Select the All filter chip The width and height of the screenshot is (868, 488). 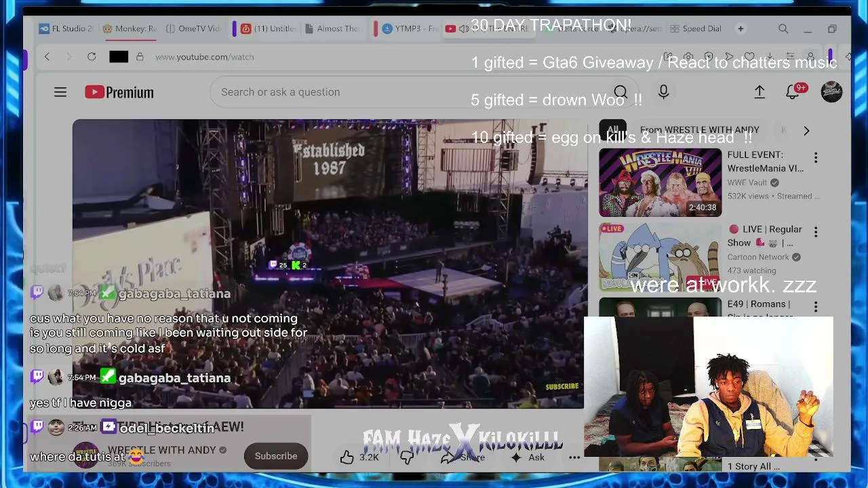[x=613, y=130]
